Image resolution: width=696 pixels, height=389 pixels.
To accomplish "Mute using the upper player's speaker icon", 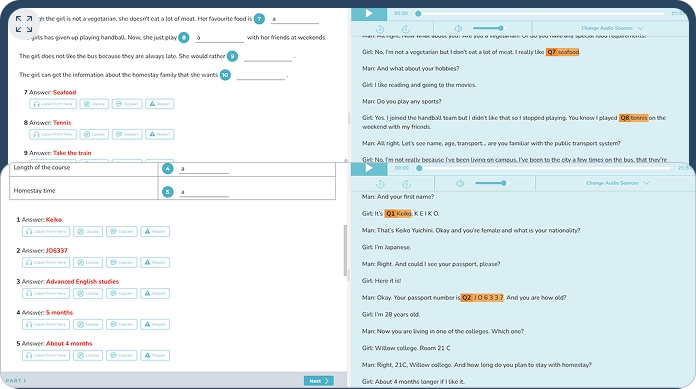I will pyautogui.click(x=459, y=28).
